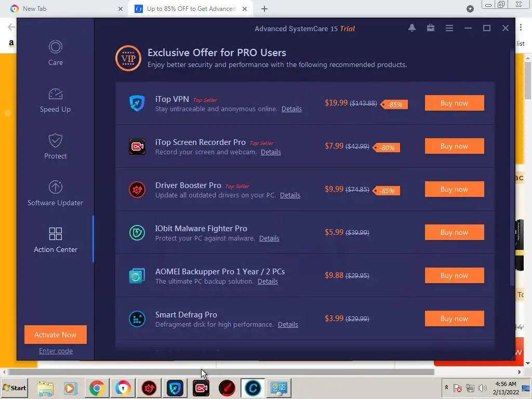The height and width of the screenshot is (399, 532).
Task: Open Details link for Smart Defrag Pro
Action: (x=288, y=324)
